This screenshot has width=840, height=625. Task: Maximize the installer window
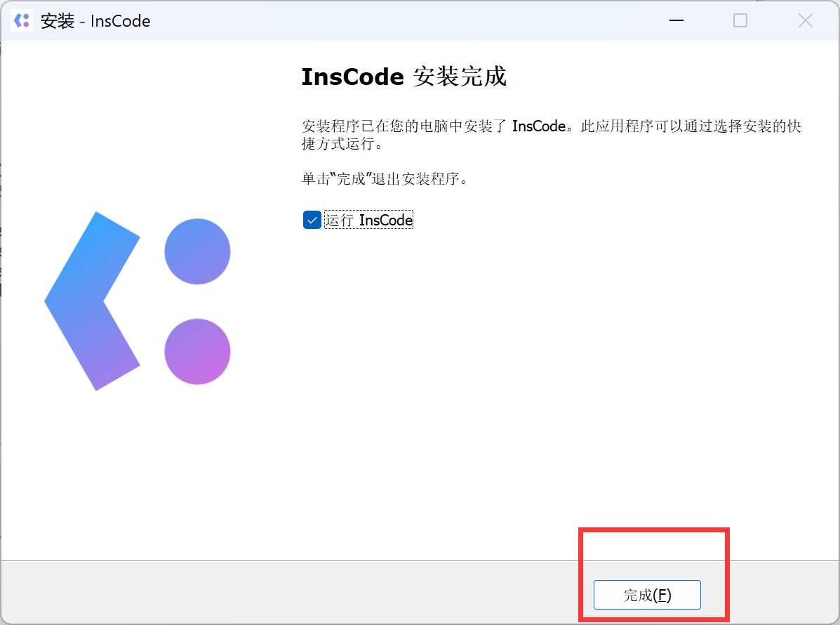click(740, 21)
